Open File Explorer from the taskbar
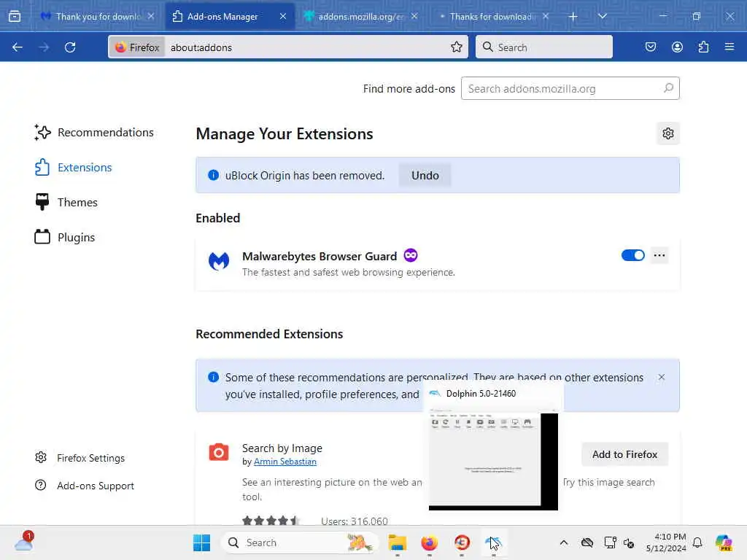747x560 pixels. pyautogui.click(x=398, y=542)
